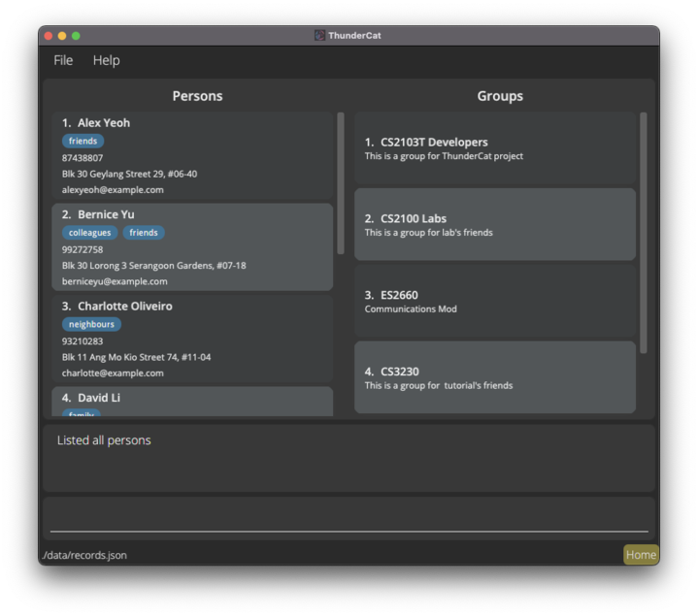Select the CS2100 Labs group
The height and width of the screenshot is (616, 698).
(x=495, y=225)
